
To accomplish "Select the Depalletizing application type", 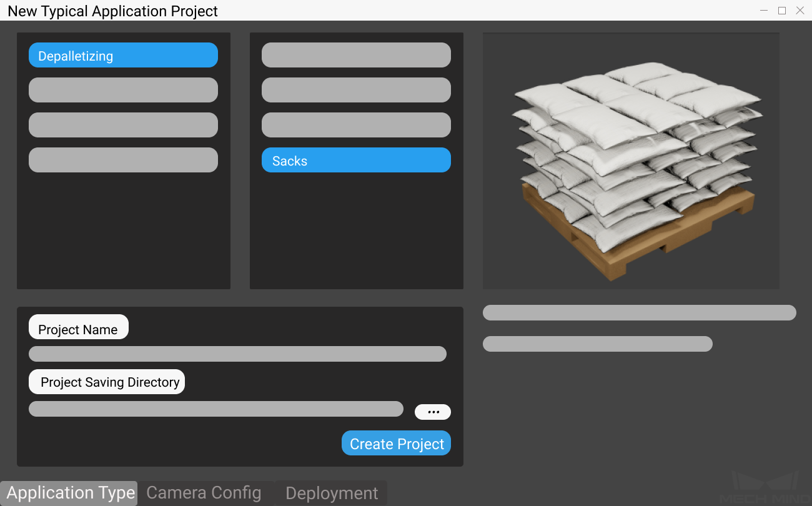I will (x=122, y=55).
